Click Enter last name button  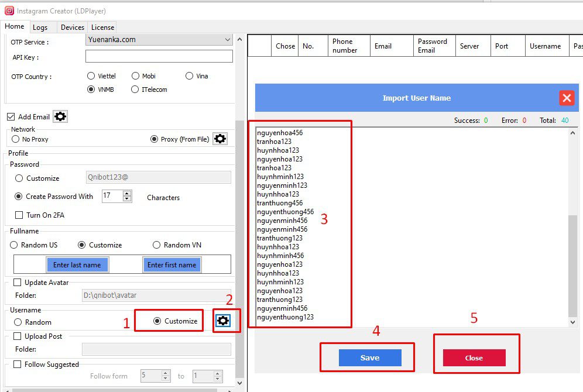pyautogui.click(x=77, y=265)
